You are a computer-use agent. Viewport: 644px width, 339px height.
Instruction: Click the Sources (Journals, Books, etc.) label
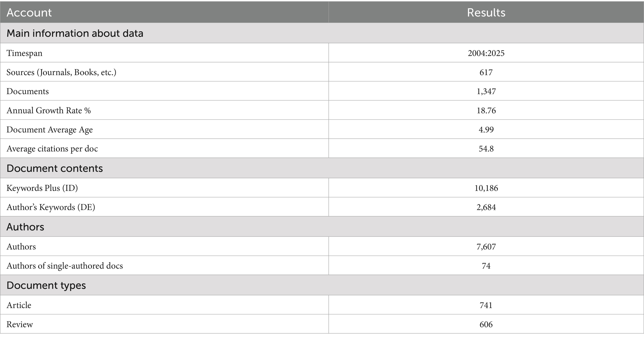click(61, 72)
